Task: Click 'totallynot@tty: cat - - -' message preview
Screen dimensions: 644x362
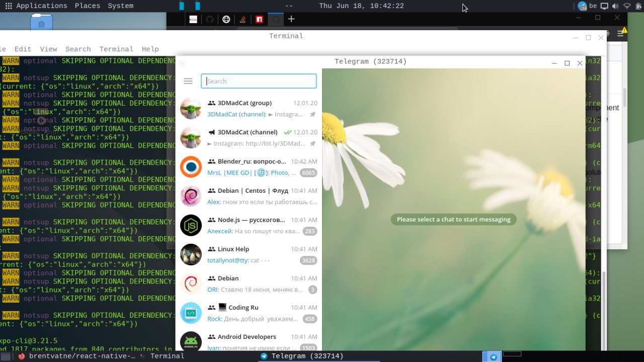Action: click(x=238, y=260)
